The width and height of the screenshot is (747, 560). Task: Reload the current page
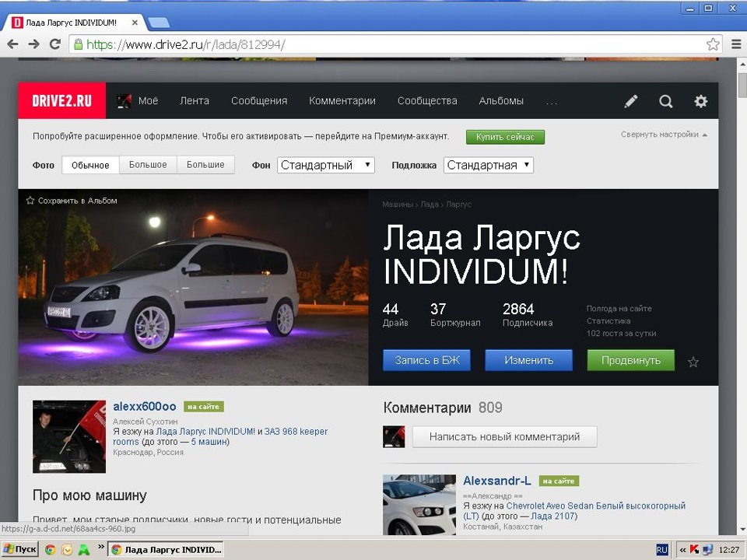(x=55, y=44)
